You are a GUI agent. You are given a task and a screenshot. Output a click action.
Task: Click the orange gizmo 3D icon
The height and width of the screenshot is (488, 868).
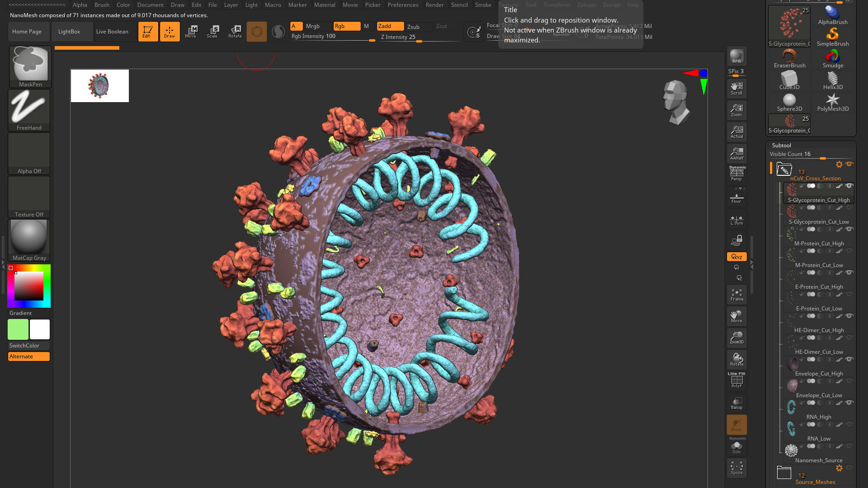click(x=256, y=32)
